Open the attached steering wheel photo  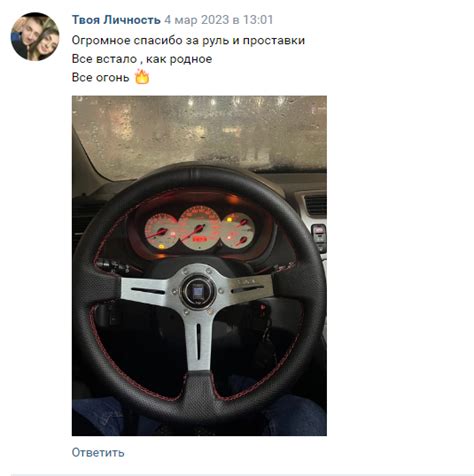click(x=199, y=266)
